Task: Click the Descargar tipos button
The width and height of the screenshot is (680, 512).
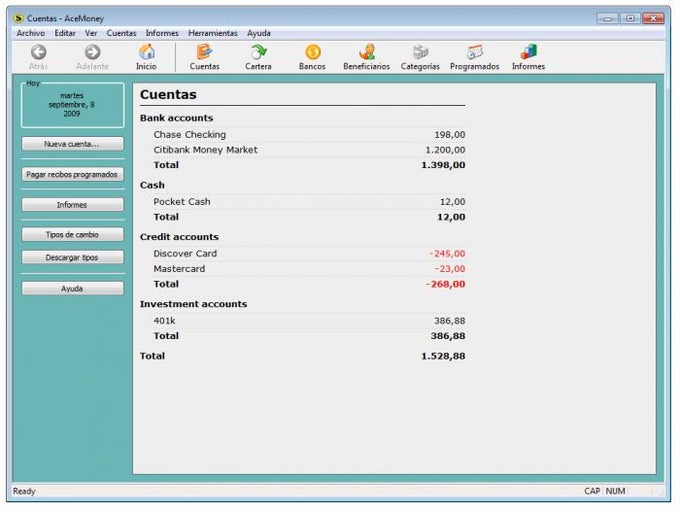Action: coord(72,258)
